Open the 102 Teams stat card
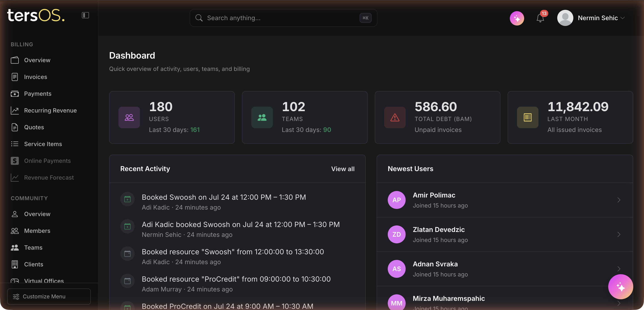 coord(305,117)
